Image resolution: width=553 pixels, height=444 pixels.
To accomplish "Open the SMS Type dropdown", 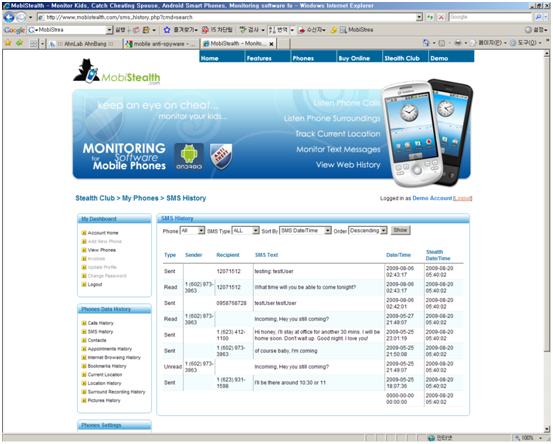I will click(x=245, y=231).
